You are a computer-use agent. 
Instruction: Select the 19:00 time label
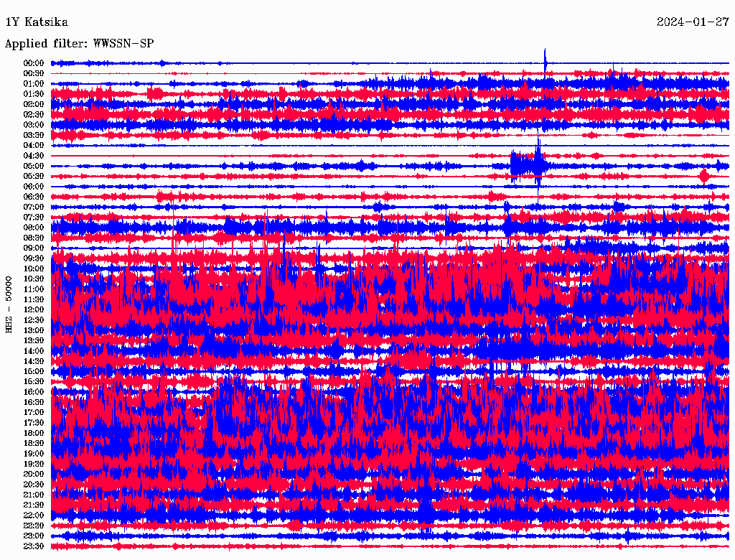click(x=34, y=454)
